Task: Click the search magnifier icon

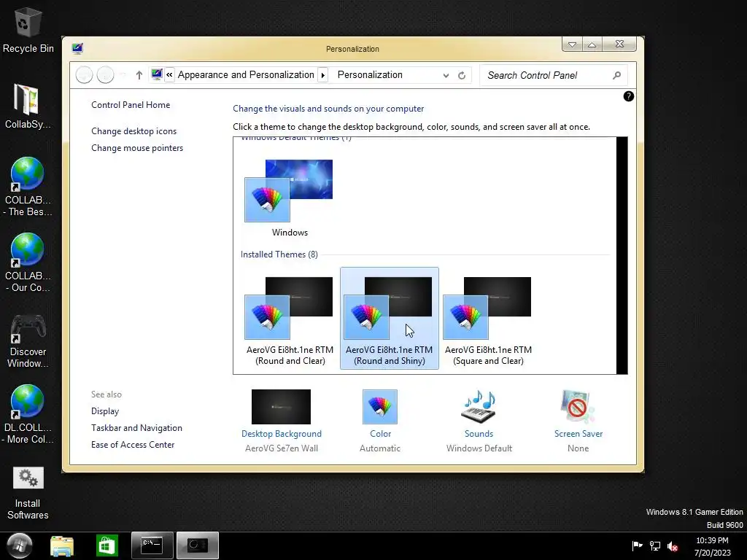Action: point(617,75)
